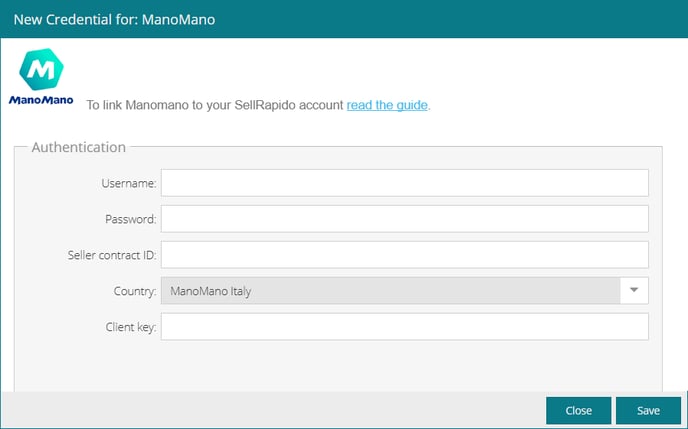Click the 'Seller contract ID:' label
688x429 pixels.
click(105, 255)
